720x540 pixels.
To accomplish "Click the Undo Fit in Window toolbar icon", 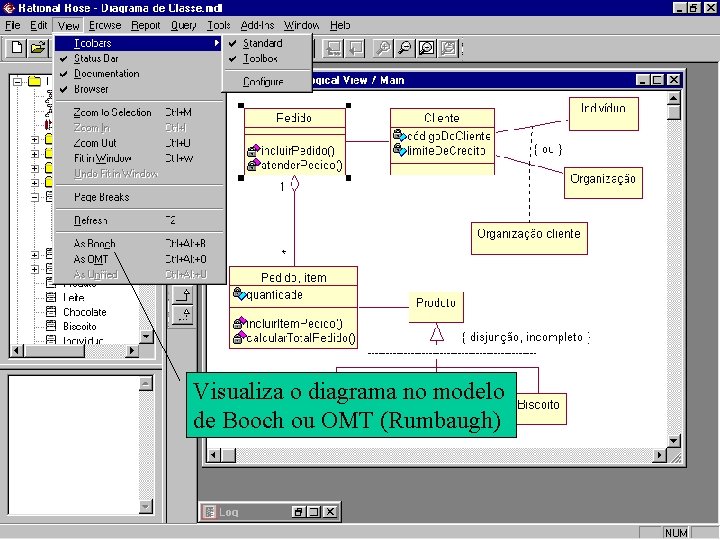I will point(449,48).
